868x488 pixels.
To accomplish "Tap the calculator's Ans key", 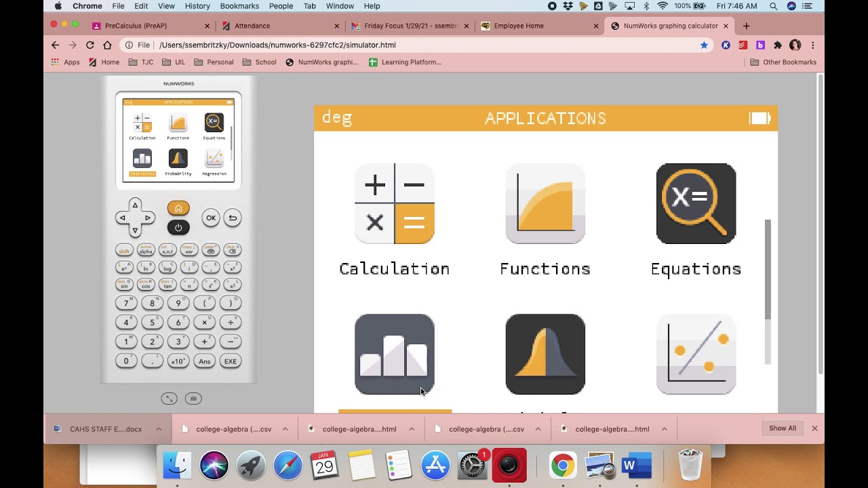I will point(204,362).
